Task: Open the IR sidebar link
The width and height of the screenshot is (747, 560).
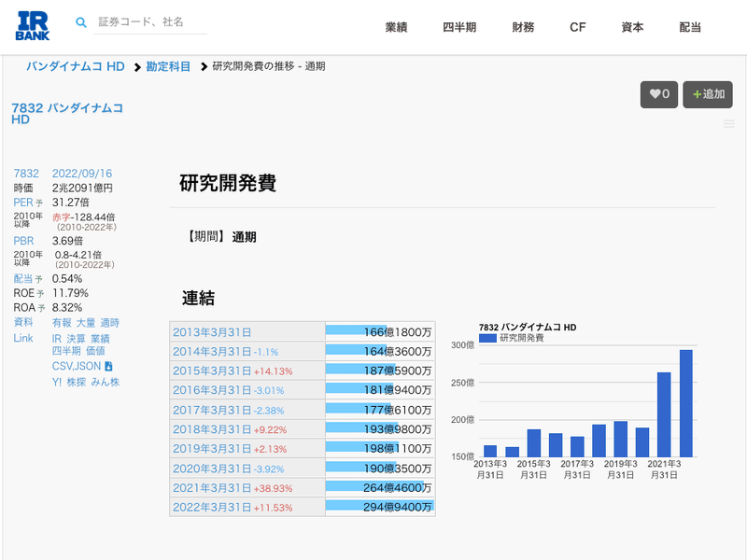Action: tap(57, 339)
